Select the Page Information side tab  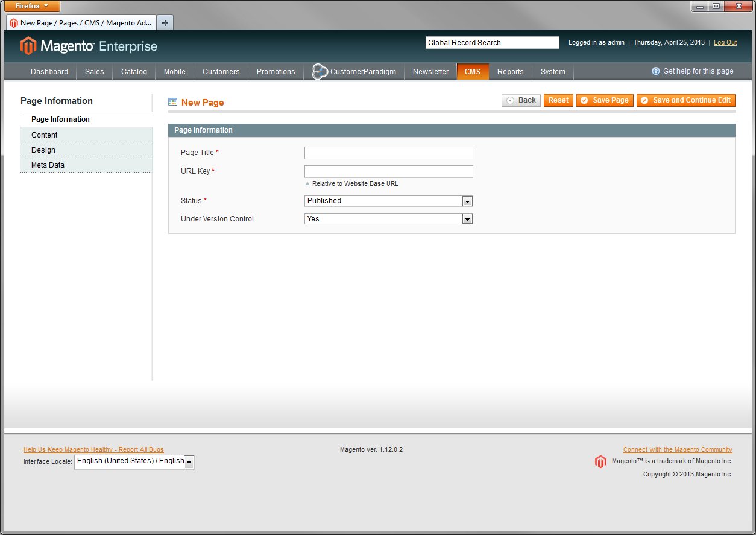click(87, 119)
